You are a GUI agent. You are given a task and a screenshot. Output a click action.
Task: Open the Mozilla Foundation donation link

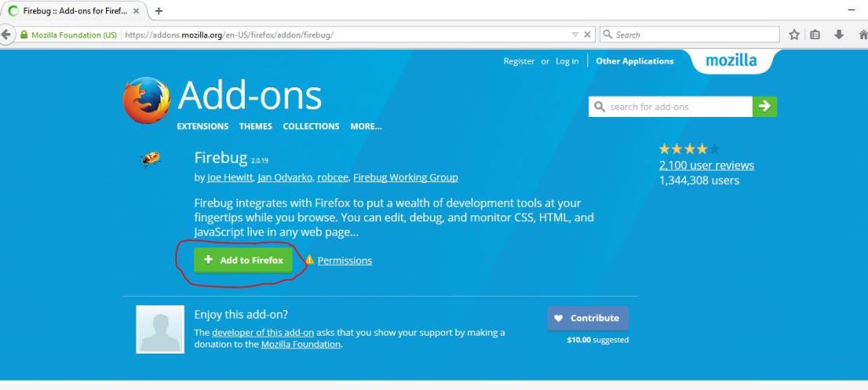point(301,344)
